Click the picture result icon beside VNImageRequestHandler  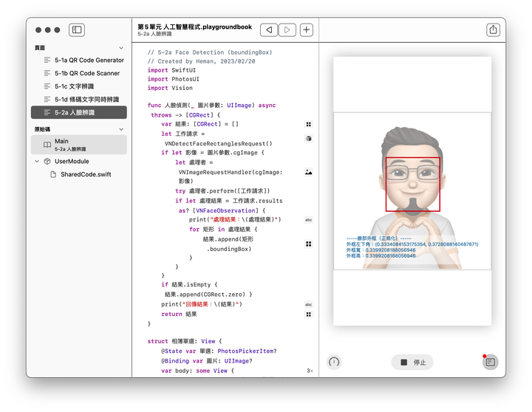(x=308, y=172)
